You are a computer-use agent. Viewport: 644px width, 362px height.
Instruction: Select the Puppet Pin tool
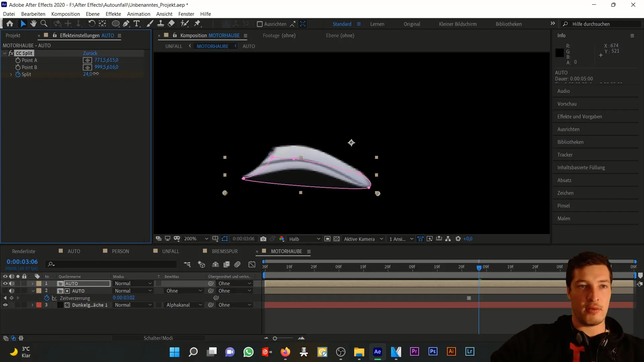point(198,24)
